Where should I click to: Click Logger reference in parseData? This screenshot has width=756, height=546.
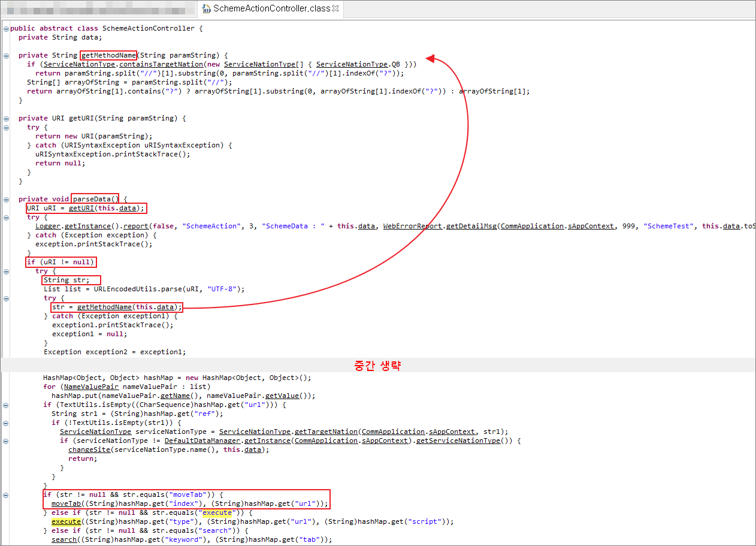(x=48, y=226)
